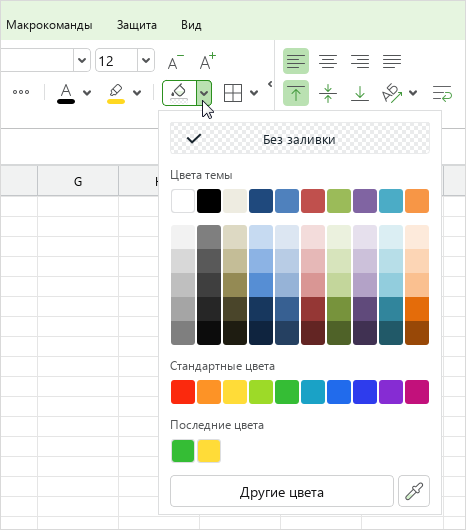Open the Защита menu tab
The image size is (466, 530).
137,25
